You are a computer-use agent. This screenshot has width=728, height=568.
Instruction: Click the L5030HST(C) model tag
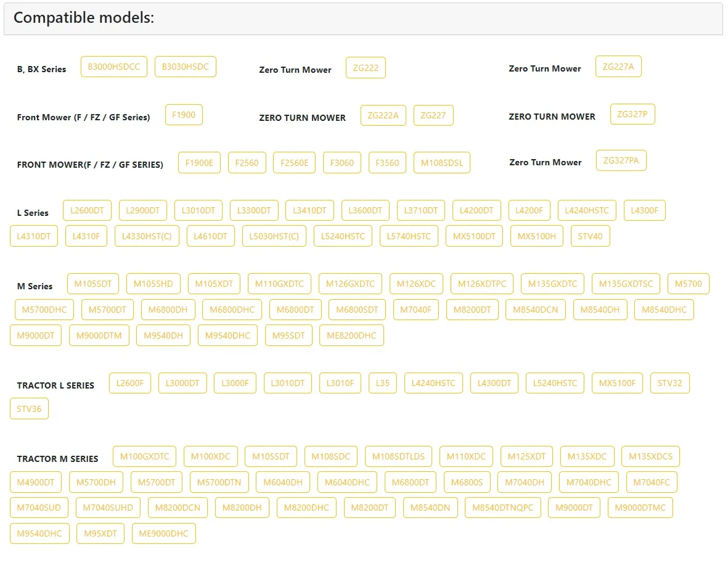274,236
